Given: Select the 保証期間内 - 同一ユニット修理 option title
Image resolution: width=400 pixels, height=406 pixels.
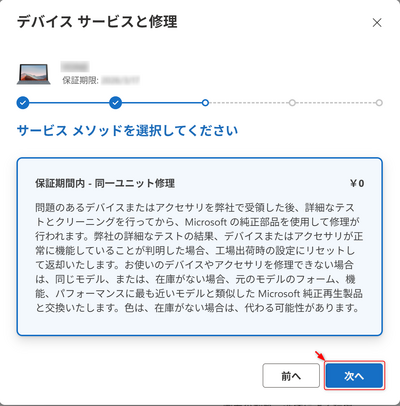Looking at the screenshot, I should (105, 183).
